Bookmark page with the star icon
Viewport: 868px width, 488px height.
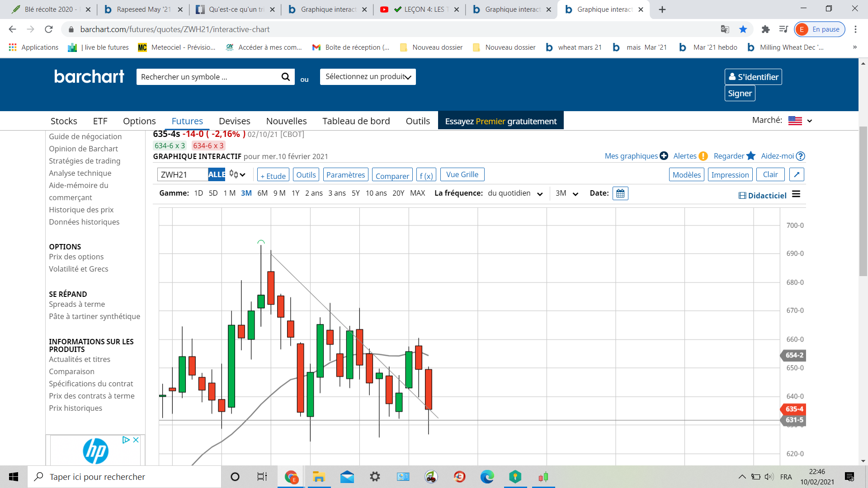coord(743,29)
